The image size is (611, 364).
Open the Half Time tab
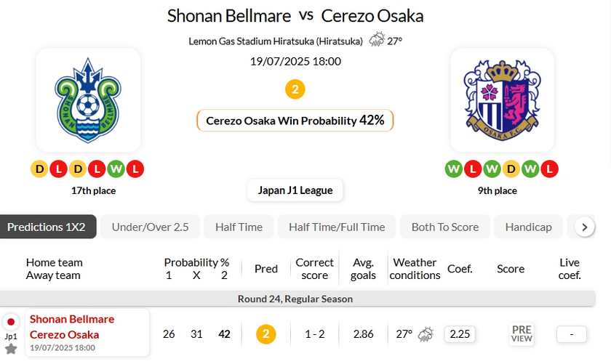239,227
